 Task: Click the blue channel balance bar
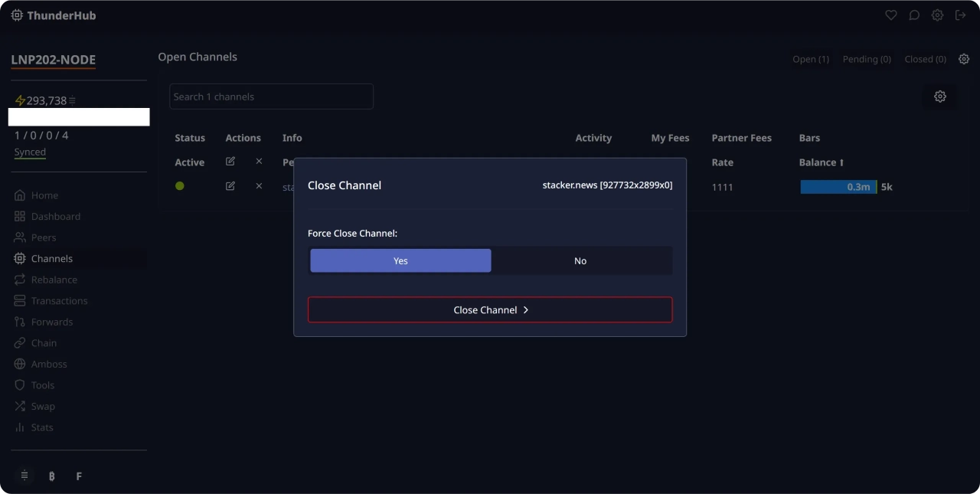(838, 187)
